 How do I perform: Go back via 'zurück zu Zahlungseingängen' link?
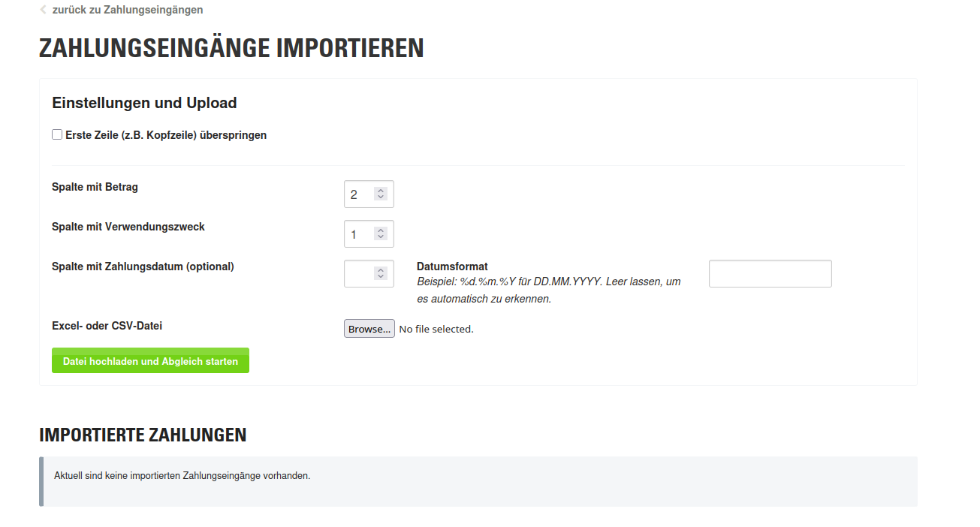tap(128, 10)
